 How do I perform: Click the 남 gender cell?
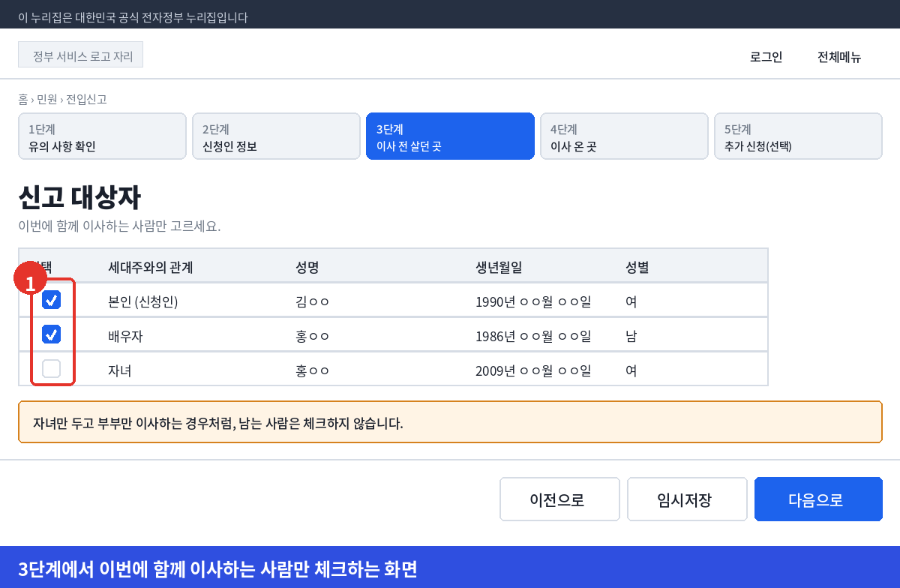[x=631, y=337]
